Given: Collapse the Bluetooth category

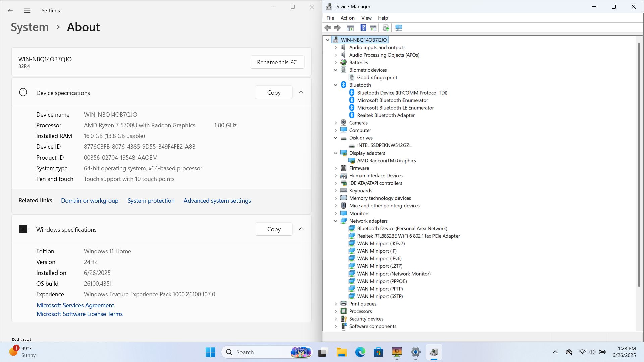Looking at the screenshot, I should click(335, 85).
